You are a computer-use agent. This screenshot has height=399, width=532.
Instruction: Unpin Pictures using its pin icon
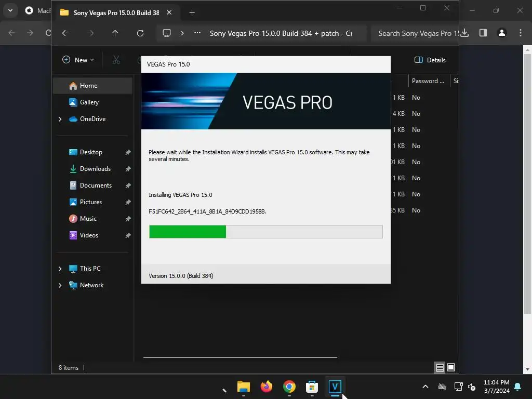click(128, 202)
